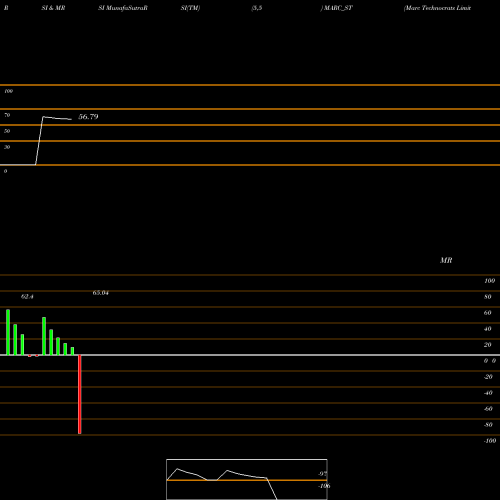The image size is (500, 500).
Task: Click the "20" label on MR axis
Action: click(x=487, y=345)
